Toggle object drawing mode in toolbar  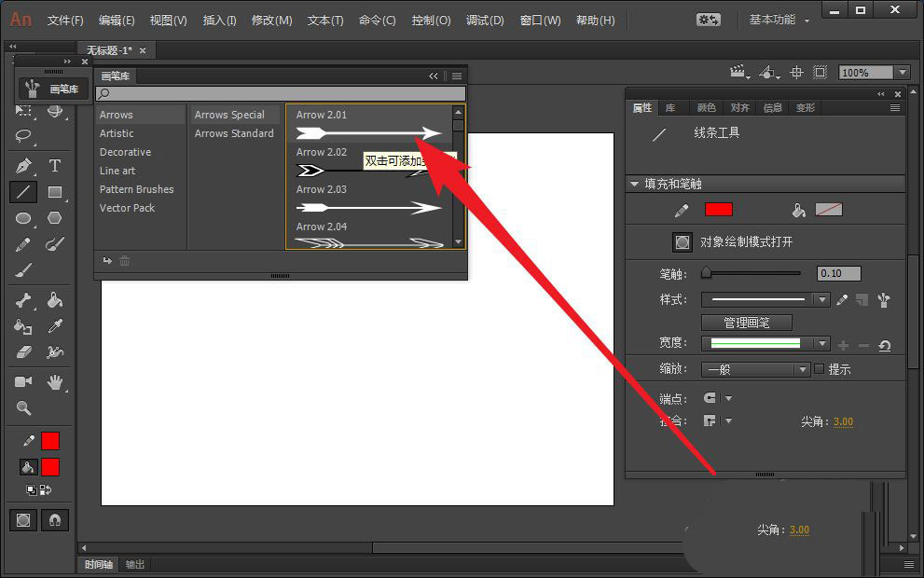pos(23,520)
